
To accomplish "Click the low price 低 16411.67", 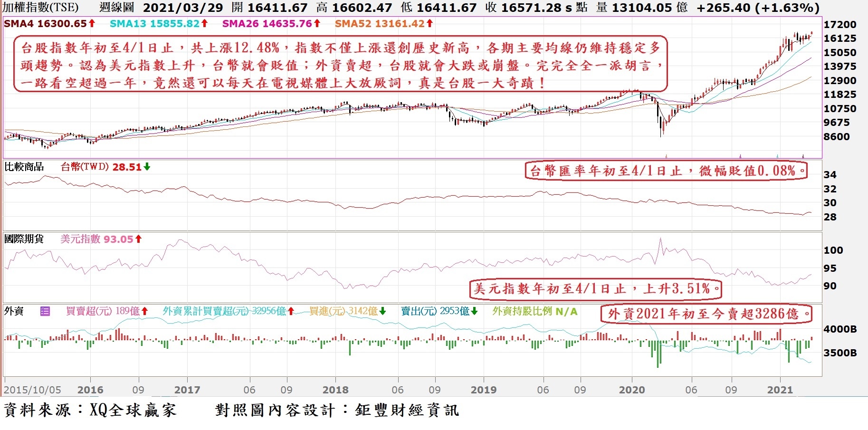I will [x=439, y=8].
